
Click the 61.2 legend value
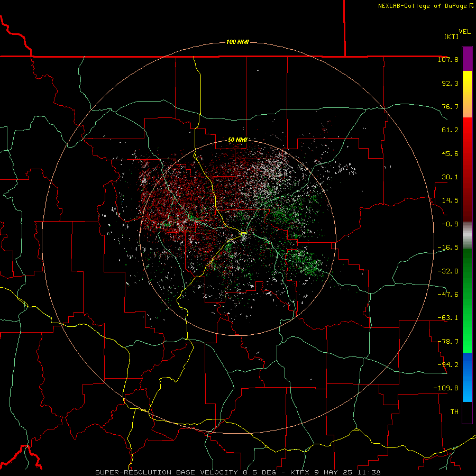pos(450,130)
